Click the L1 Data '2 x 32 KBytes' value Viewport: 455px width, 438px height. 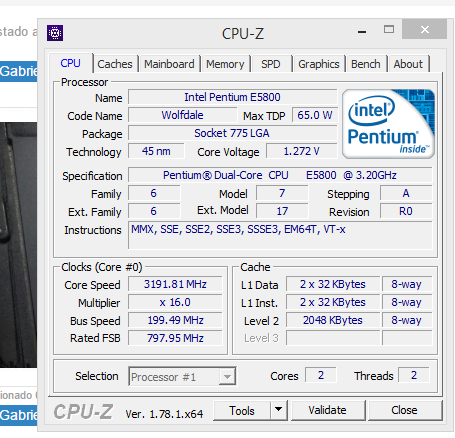tap(333, 284)
